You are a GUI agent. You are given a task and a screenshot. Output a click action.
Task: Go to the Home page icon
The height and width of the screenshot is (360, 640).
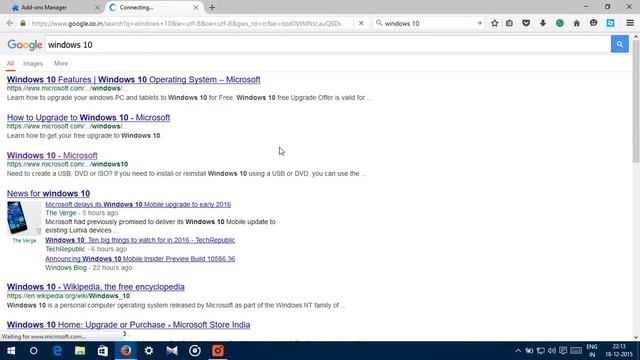pyautogui.click(x=576, y=23)
